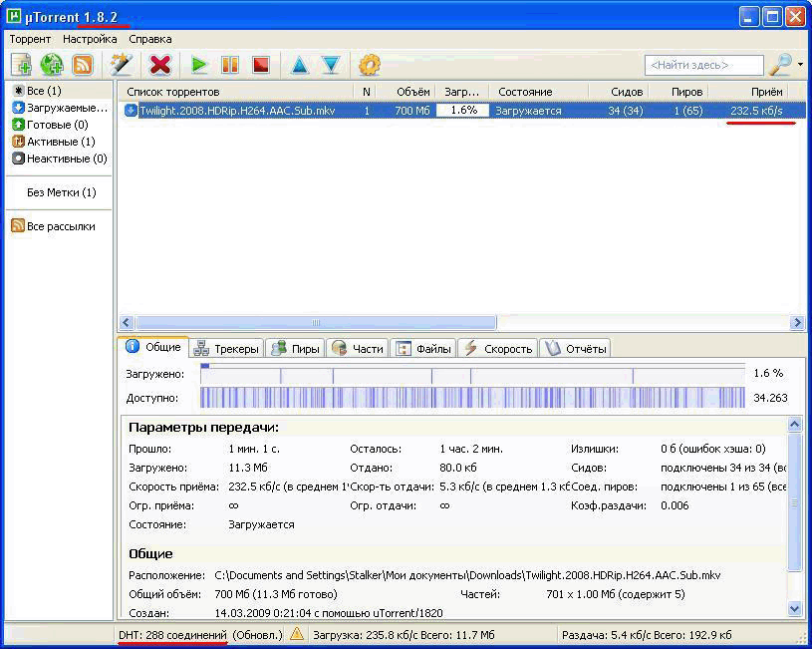Switch to the Общие tab
The image size is (812, 649).
(153, 347)
